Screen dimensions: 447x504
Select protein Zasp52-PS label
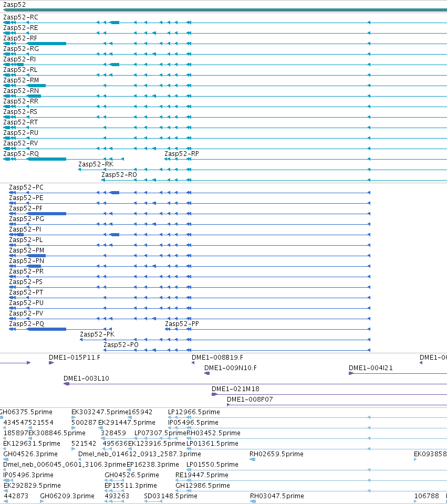click(26, 282)
